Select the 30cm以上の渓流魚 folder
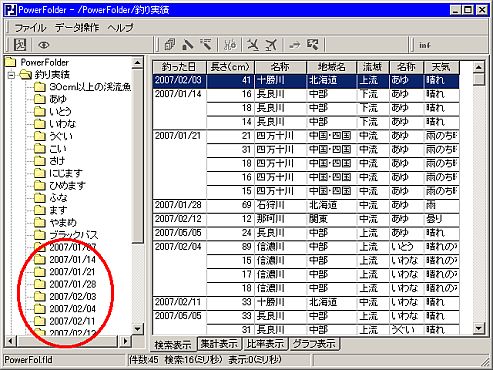 90,87
